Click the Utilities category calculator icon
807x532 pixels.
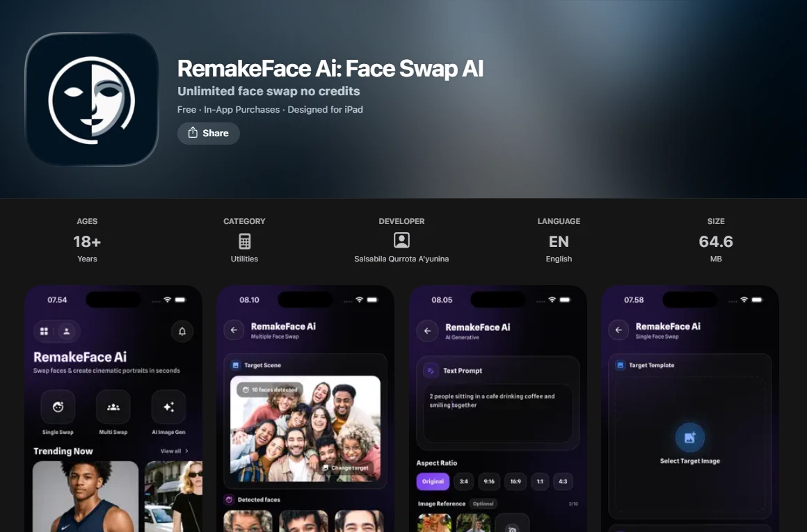tap(244, 241)
